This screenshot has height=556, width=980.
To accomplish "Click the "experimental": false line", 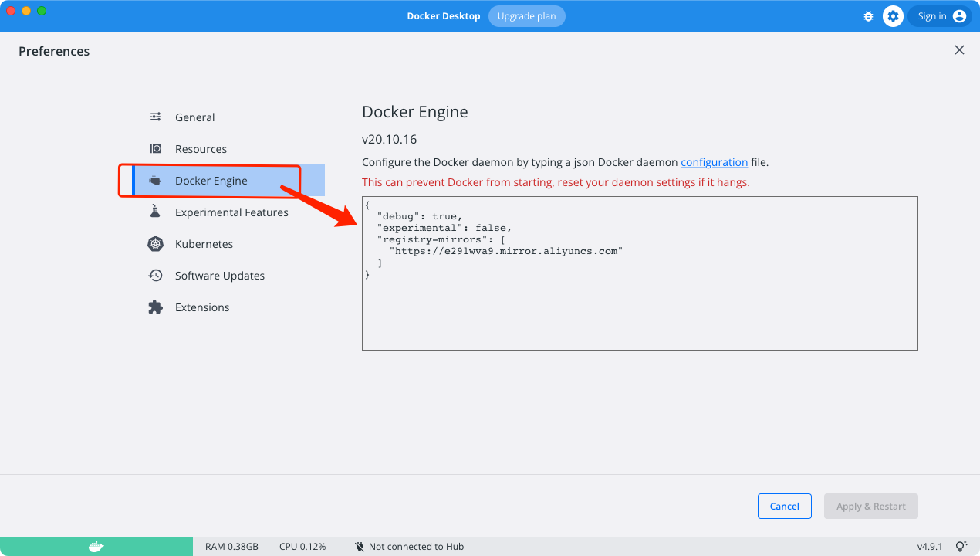I will 444,228.
